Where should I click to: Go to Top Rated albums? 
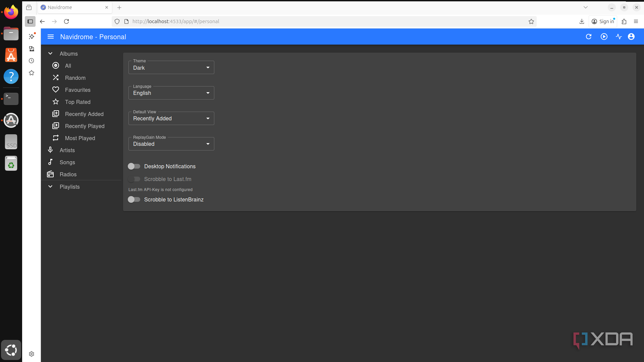pyautogui.click(x=81, y=102)
